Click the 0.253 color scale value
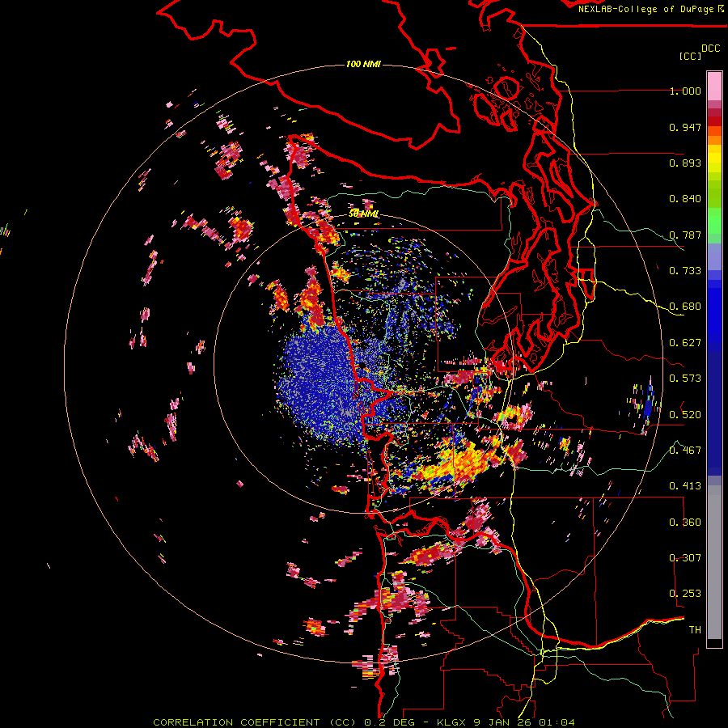This screenshot has height=728, width=728. coord(685,594)
